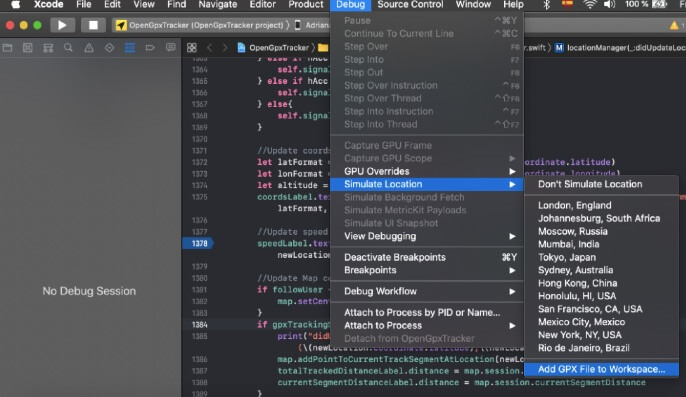Click the Adrian device destination
The image size is (686, 397).
[312, 25]
